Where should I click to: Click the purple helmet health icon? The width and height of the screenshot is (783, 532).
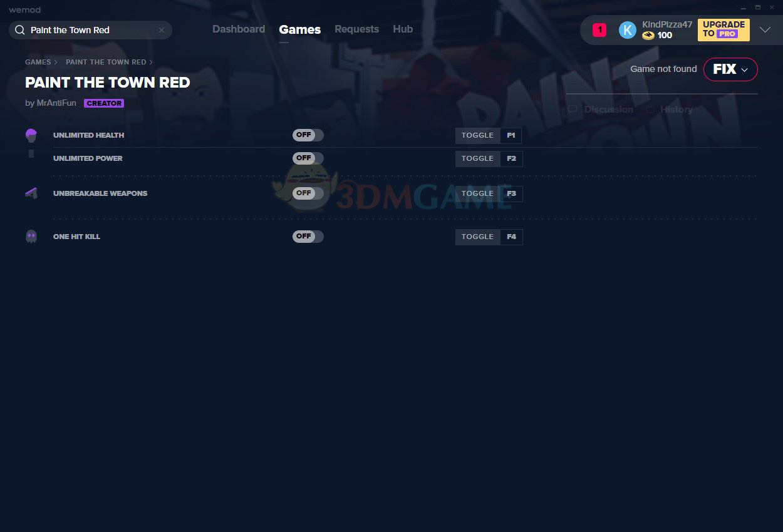pyautogui.click(x=31, y=135)
